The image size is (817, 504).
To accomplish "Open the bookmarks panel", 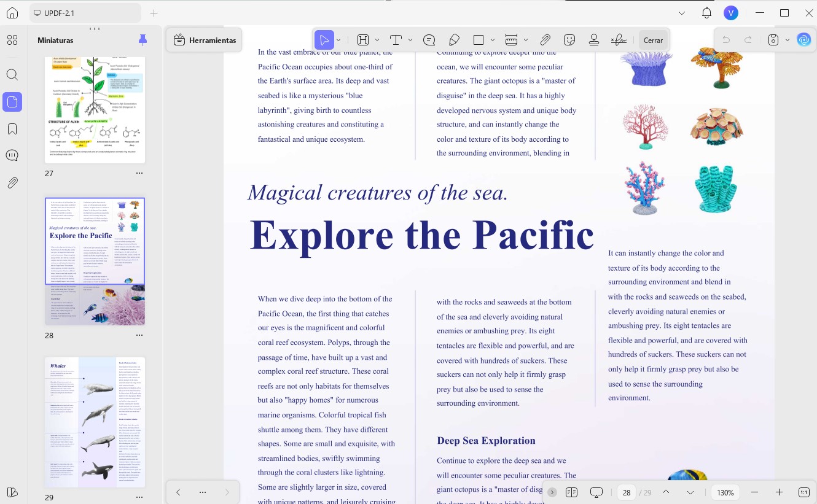I will (x=12, y=129).
